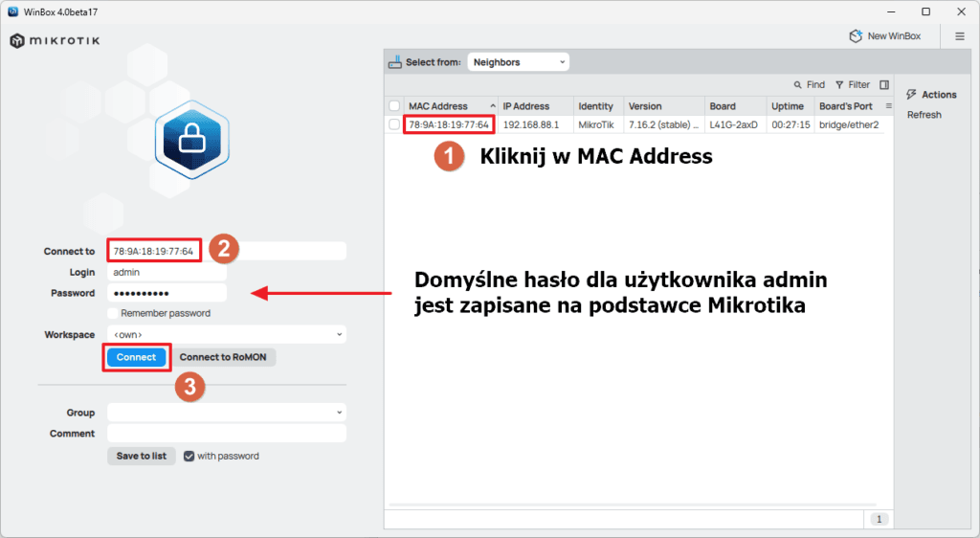This screenshot has width=980, height=538.
Task: Tick the checkbox for the MikroTik neighbor row
Action: (x=394, y=124)
